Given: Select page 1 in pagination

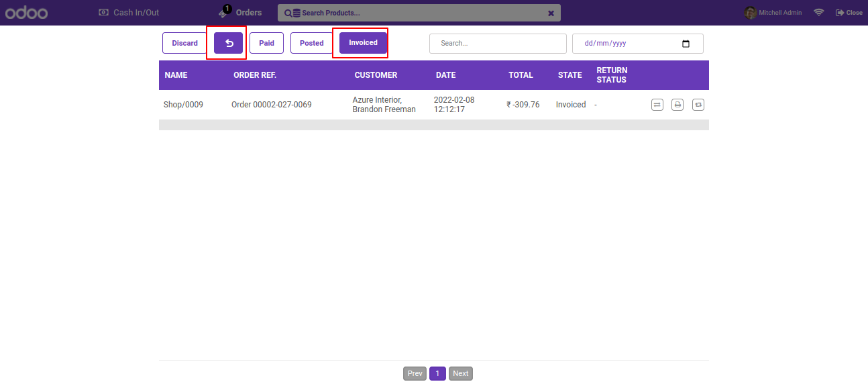Looking at the screenshot, I should 437,373.
